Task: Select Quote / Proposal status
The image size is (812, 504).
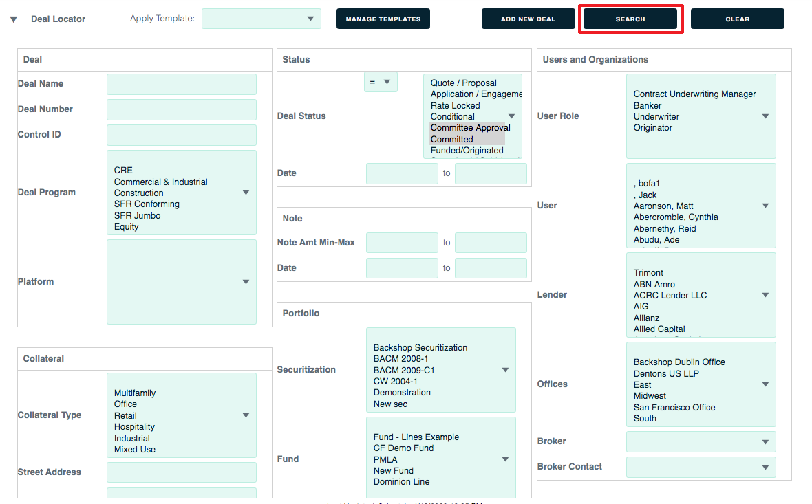Action: point(464,83)
